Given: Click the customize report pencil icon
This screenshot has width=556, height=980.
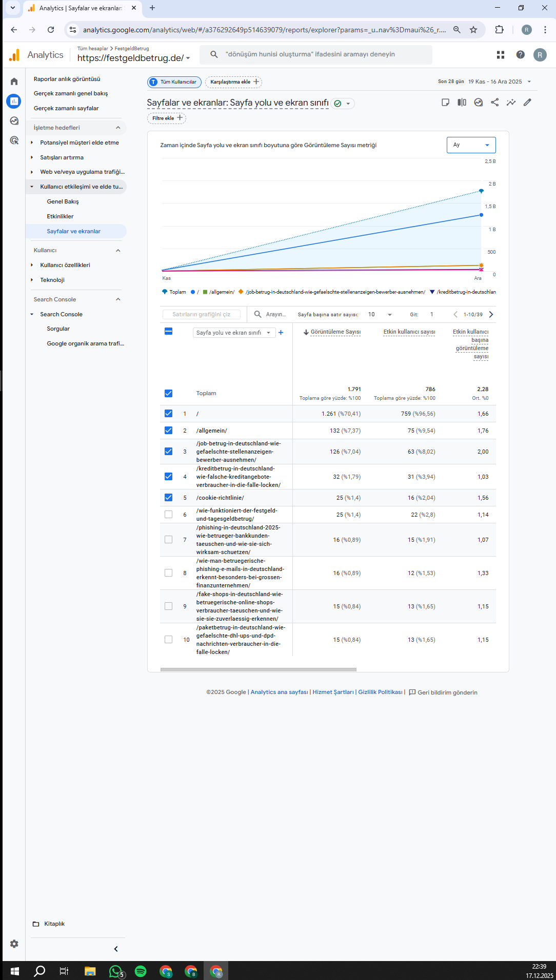Looking at the screenshot, I should coord(527,103).
